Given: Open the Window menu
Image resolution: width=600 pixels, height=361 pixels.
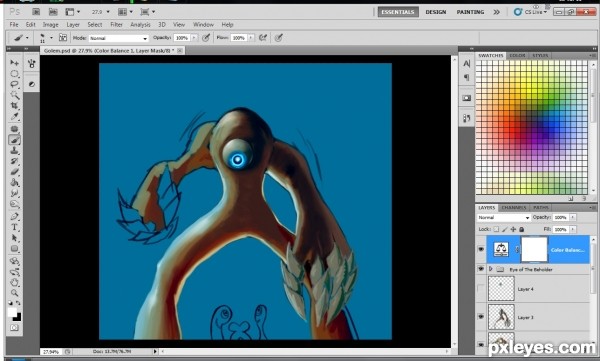Looking at the screenshot, I should point(203,25).
